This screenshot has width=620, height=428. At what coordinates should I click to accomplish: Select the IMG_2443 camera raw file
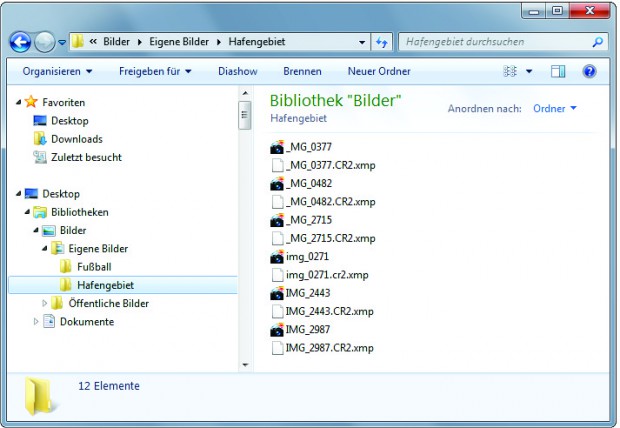point(300,293)
